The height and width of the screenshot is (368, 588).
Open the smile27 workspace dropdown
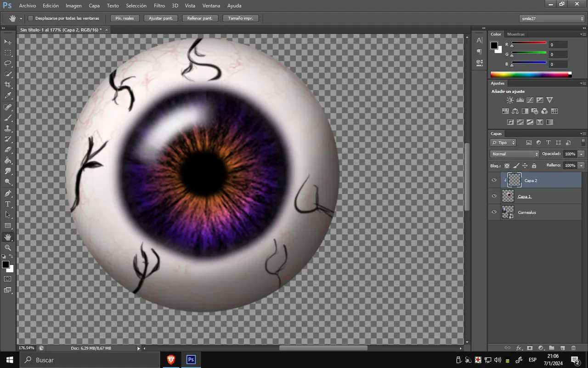pyautogui.click(x=552, y=18)
